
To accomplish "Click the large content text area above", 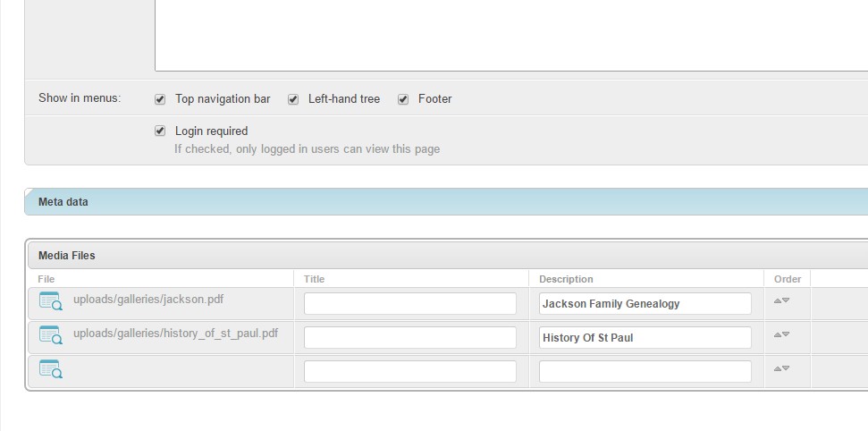I will click(511, 36).
